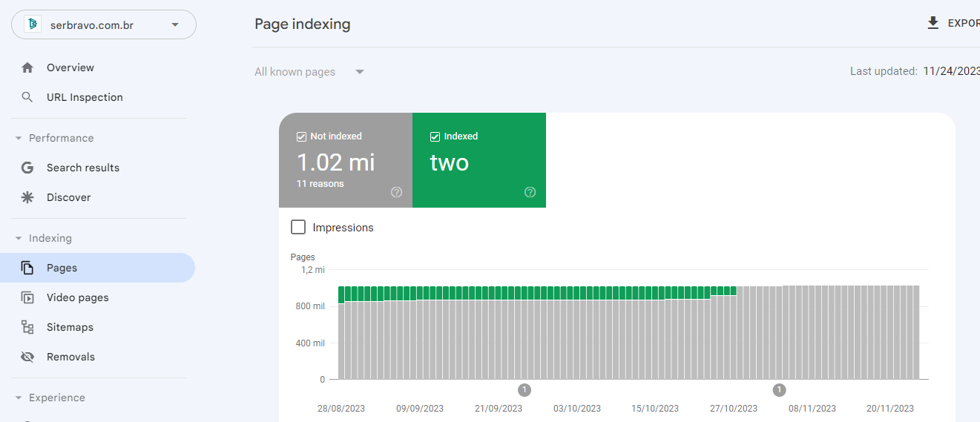This screenshot has height=422, width=980.
Task: Click the Video pages icon
Action: pyautogui.click(x=27, y=297)
